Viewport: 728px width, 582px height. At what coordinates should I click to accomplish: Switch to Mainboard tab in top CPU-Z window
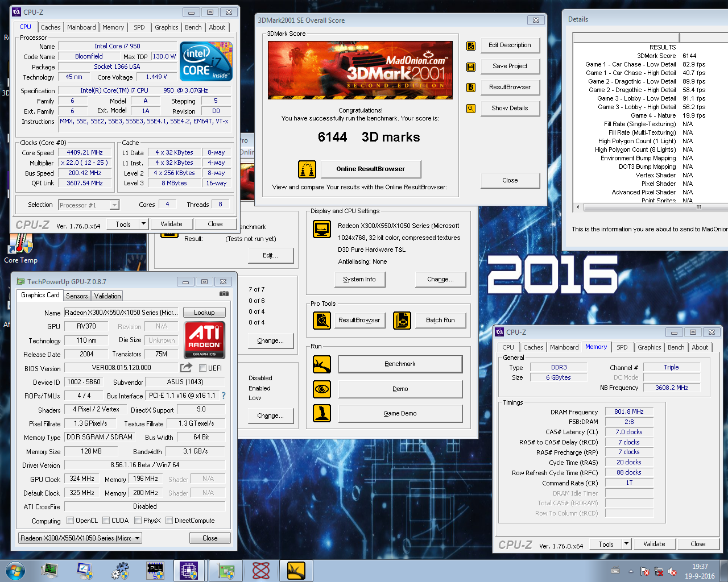pyautogui.click(x=81, y=27)
